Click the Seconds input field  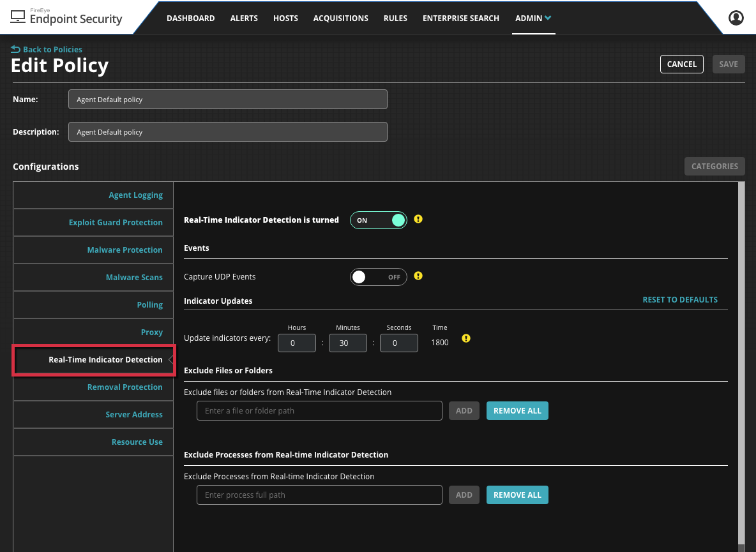pos(398,343)
